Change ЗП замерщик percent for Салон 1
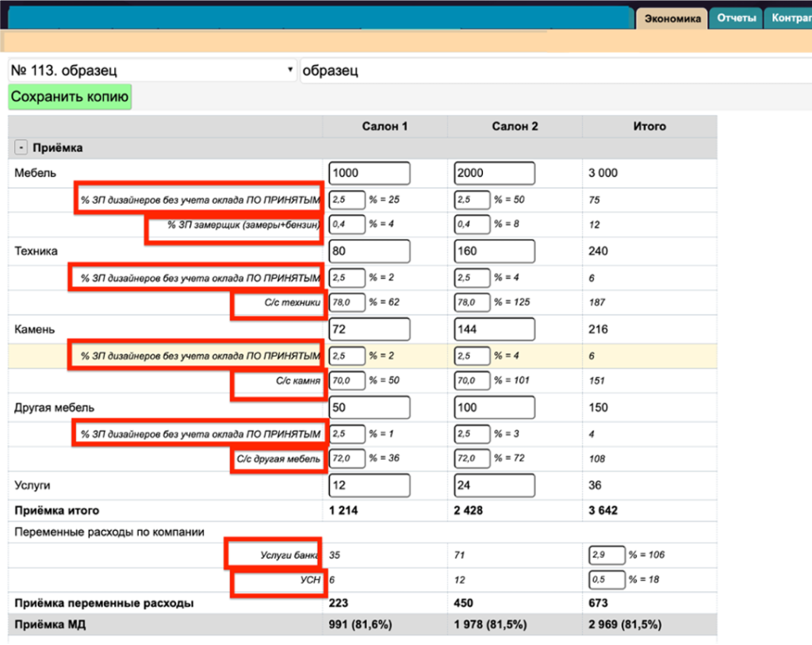The image size is (812, 645). tap(347, 225)
